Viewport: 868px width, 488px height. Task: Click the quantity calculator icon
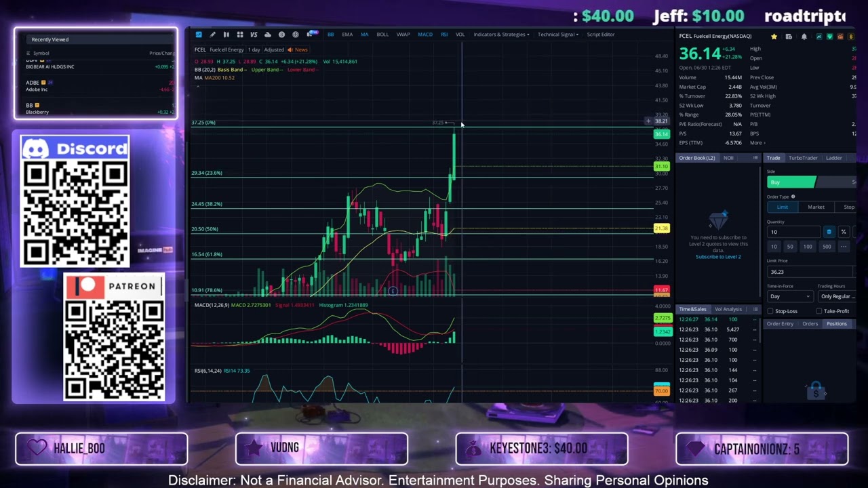(829, 232)
